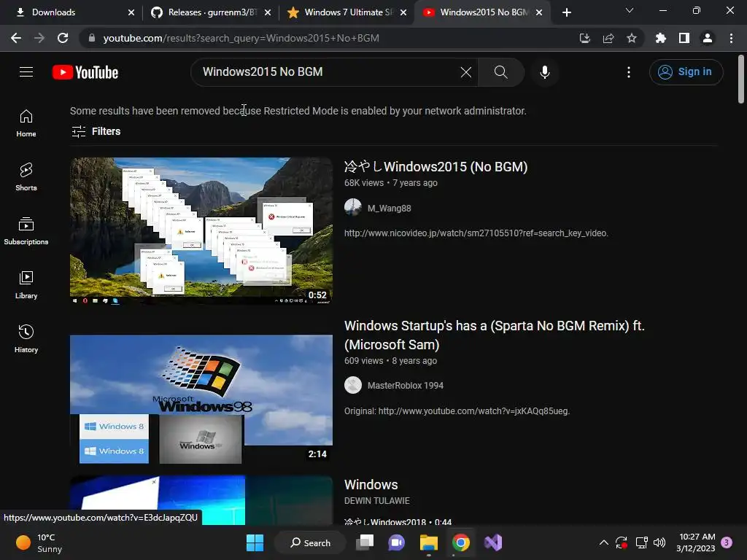Go back with browser back arrow
This screenshot has width=747, height=560.
click(16, 38)
